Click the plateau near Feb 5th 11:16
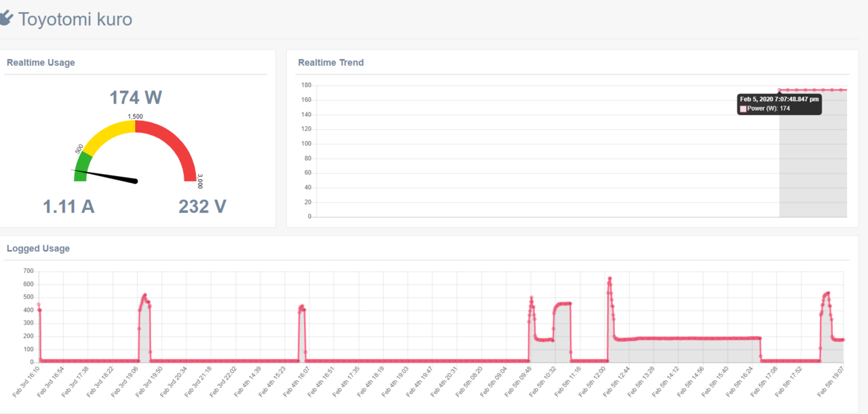 click(x=564, y=304)
